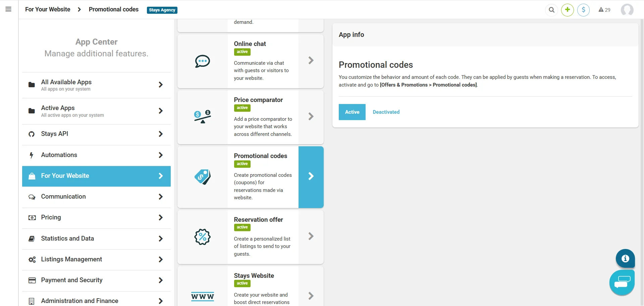This screenshot has height=306, width=644.
Task: Expand the Reservation offer app arrow
Action: [x=311, y=237]
